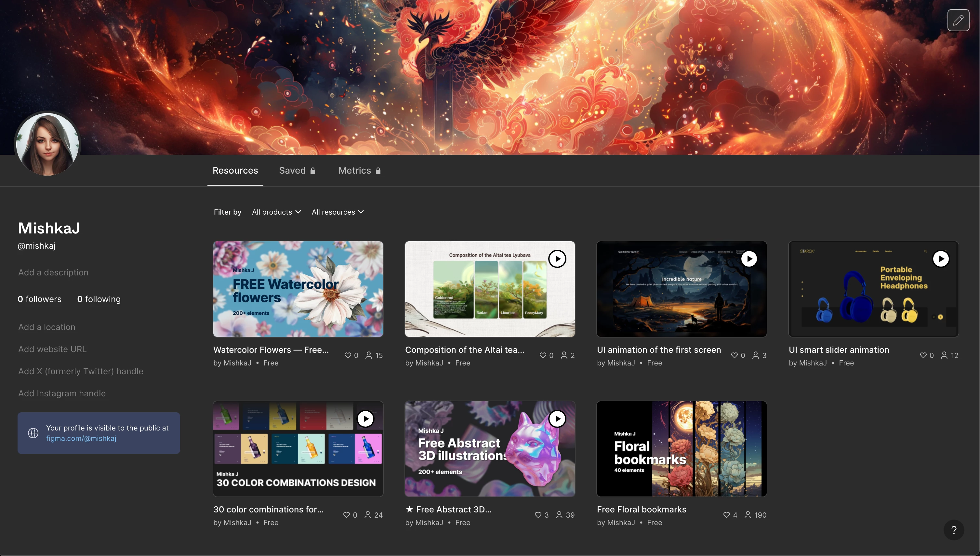The image size is (980, 556).
Task: Open the figma.com/@mishkaj profile link
Action: (x=81, y=438)
